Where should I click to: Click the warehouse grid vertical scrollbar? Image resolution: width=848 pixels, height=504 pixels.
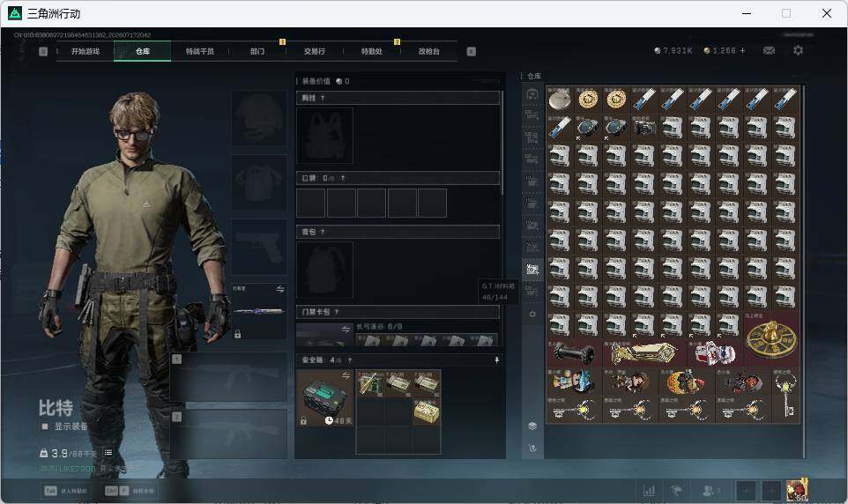point(804,271)
